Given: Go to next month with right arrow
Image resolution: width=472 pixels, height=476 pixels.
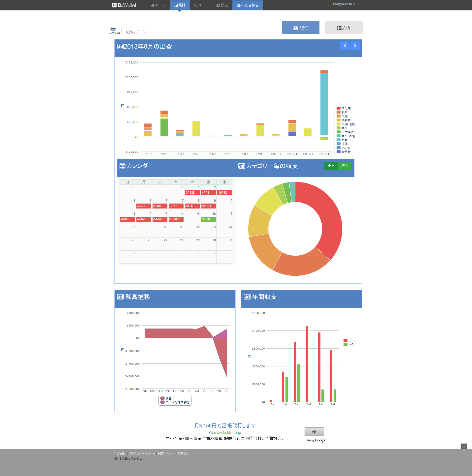Looking at the screenshot, I should 355,46.
